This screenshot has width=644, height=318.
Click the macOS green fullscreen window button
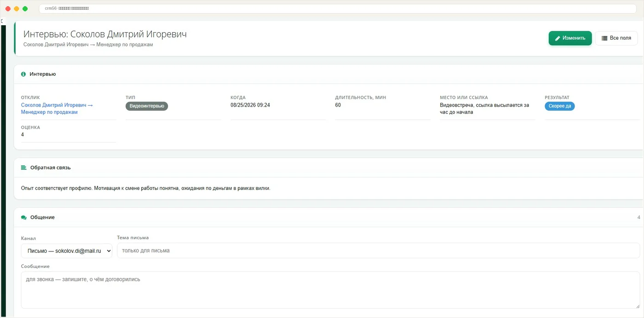[x=25, y=9]
